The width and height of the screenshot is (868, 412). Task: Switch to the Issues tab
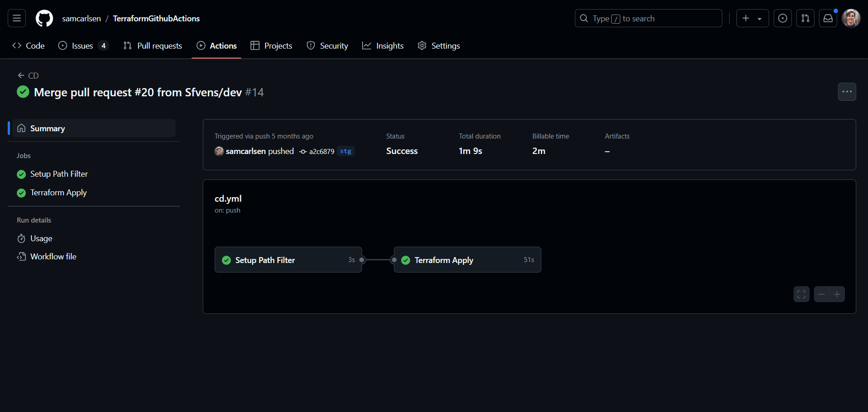[x=83, y=46]
